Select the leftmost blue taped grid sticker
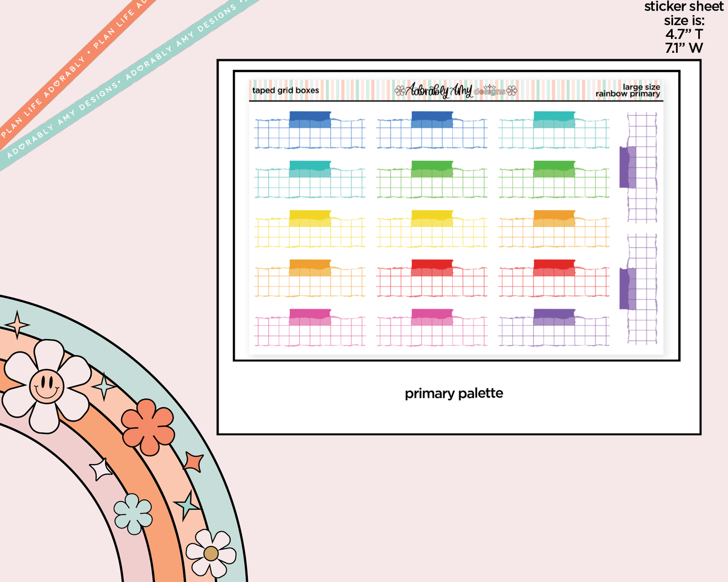The width and height of the screenshot is (728, 582). point(310,130)
